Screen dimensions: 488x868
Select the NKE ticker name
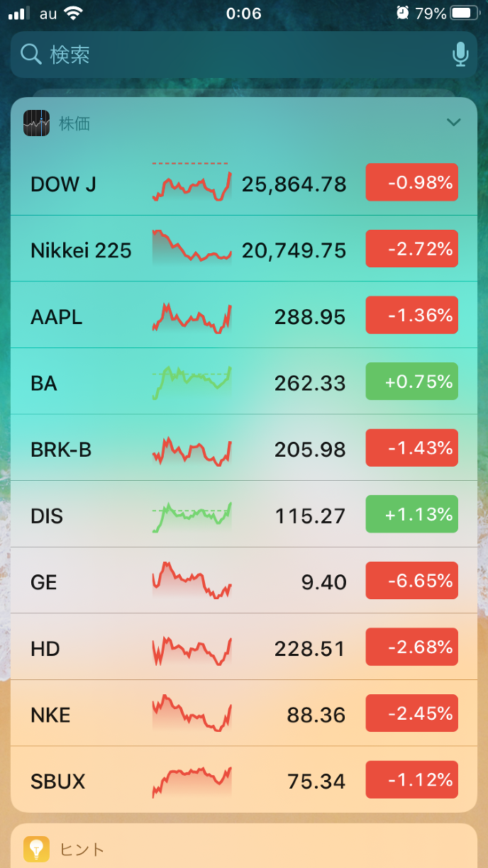pyautogui.click(x=50, y=715)
